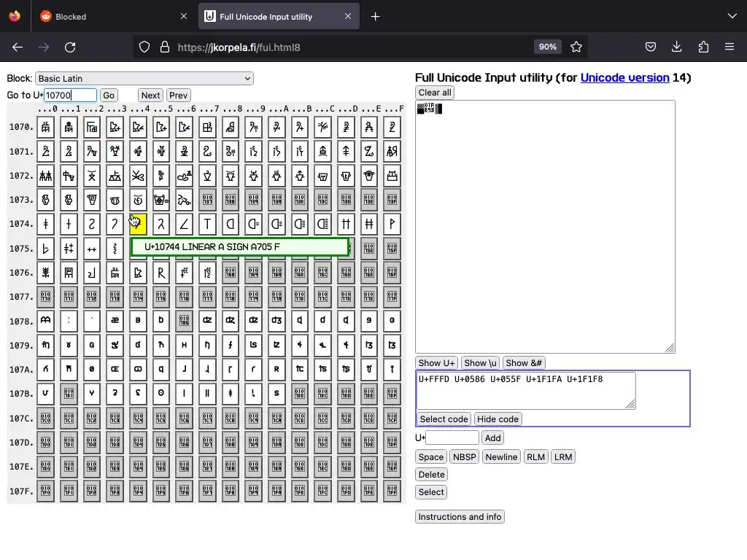The height and width of the screenshot is (560, 747).
Task: Pick hash-like sign in row 1074 column E
Action: click(368, 225)
